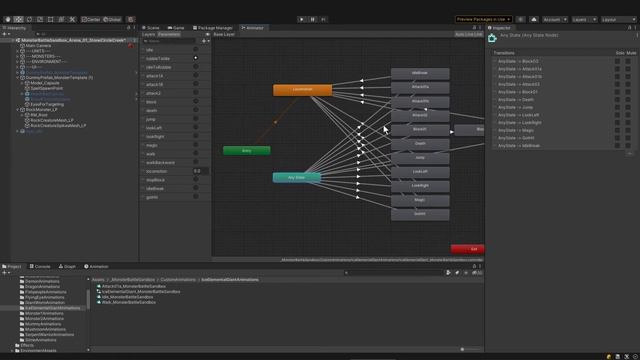Click the parameter search field
Image resolution: width=640 pixels, height=360 pixels.
pos(169,41)
